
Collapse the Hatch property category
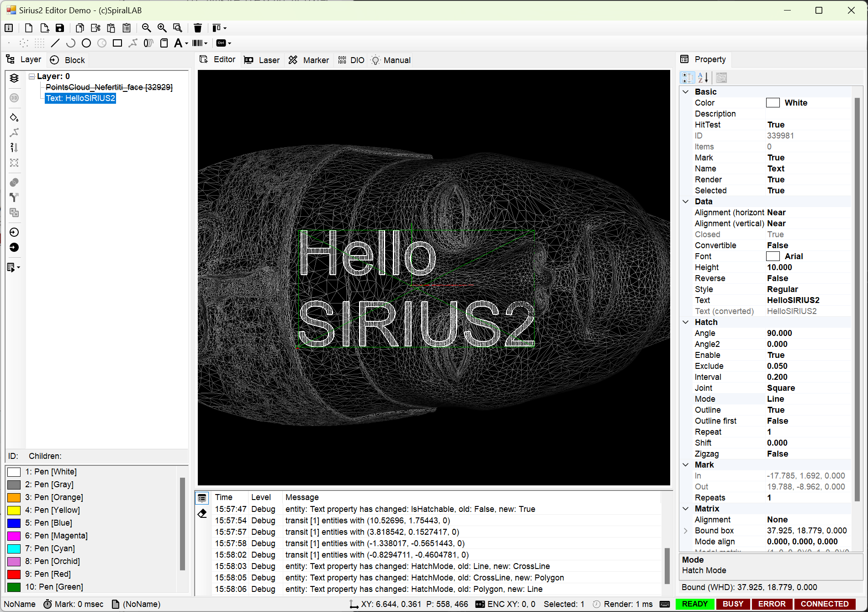pos(686,322)
